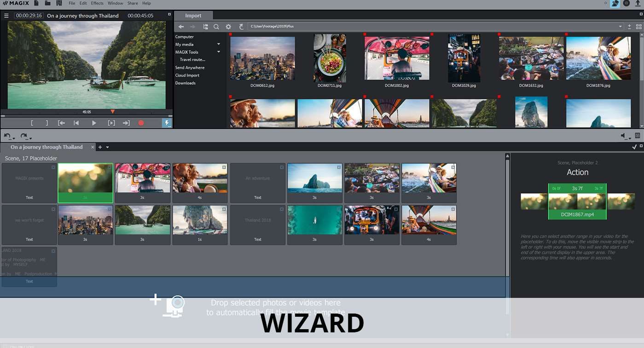644x348 pixels.
Task: Set the range out-point bracket
Action: click(x=46, y=123)
